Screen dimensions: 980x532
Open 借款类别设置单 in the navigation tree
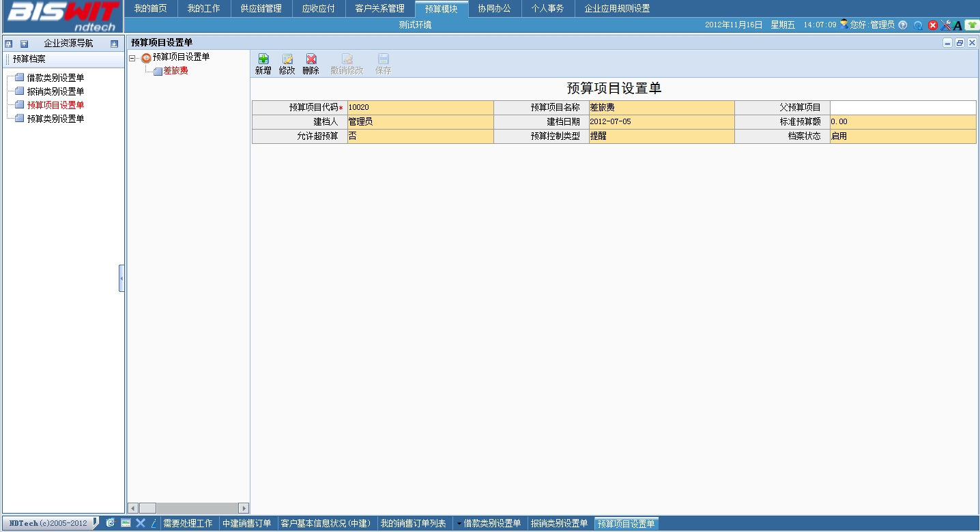click(x=56, y=78)
